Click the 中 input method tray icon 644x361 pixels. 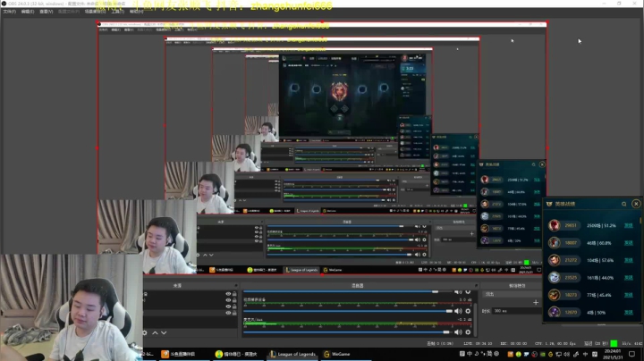(x=470, y=354)
